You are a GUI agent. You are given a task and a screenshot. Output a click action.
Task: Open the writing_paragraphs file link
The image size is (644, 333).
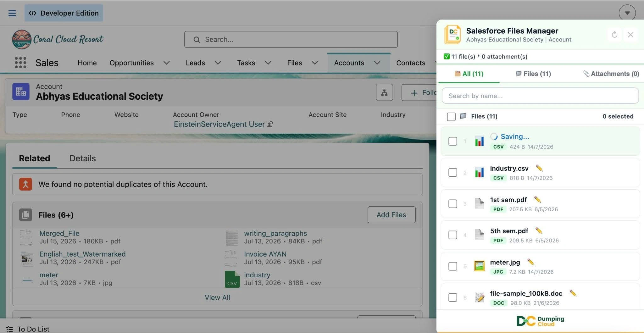275,233
